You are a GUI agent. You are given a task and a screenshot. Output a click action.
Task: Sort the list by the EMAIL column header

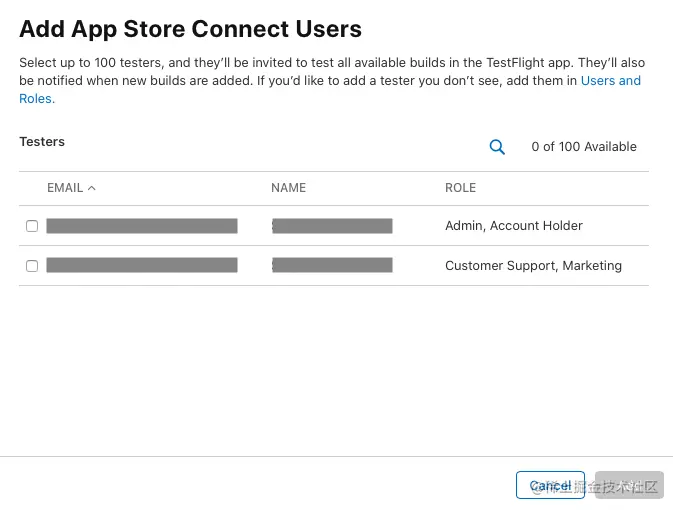(65, 188)
